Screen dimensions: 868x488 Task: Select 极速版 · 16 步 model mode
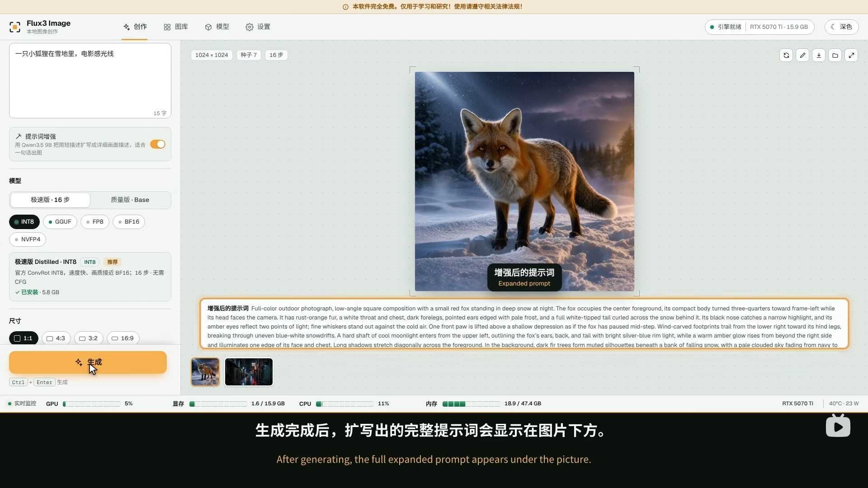(50, 200)
